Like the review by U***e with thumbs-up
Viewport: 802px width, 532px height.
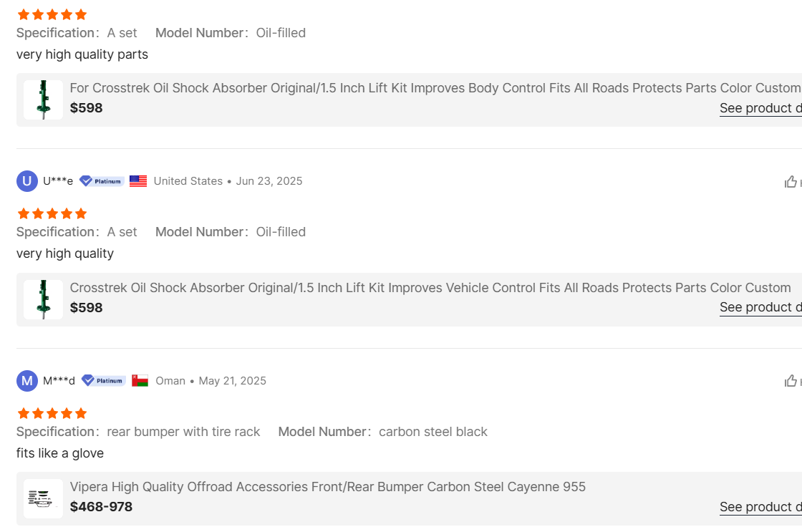click(791, 182)
